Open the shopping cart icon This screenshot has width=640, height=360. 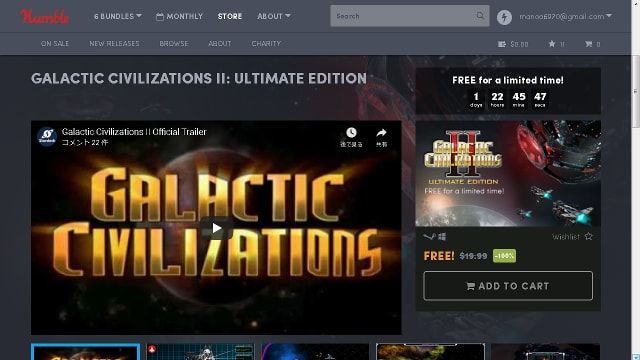tap(588, 44)
